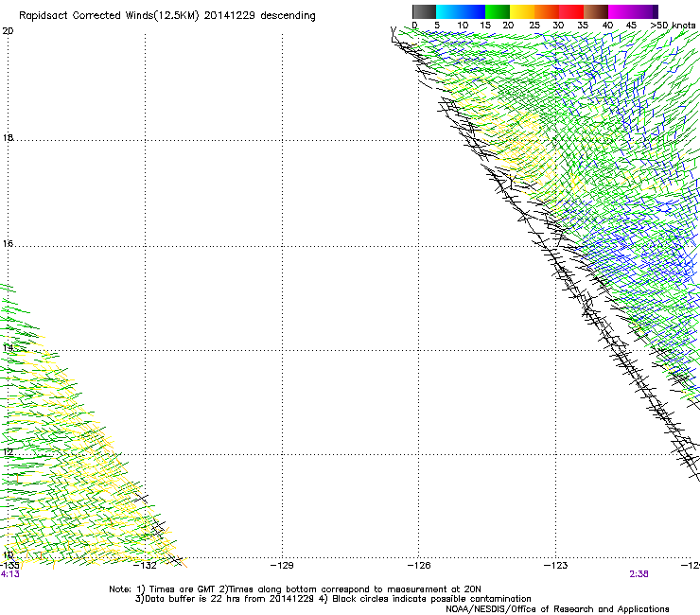Click the title 'Rapidscat Corrected Winds(12.5KM) 20141229 descending'
The image size is (700, 615).
167,15
